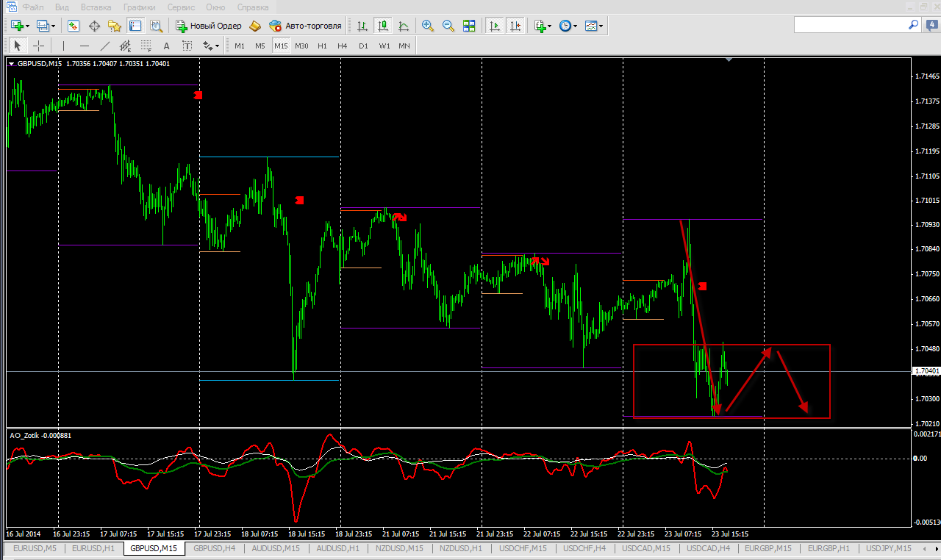Screen dimensions: 941x560
Task: Select the Fibonacci retracement tool
Action: click(x=126, y=46)
